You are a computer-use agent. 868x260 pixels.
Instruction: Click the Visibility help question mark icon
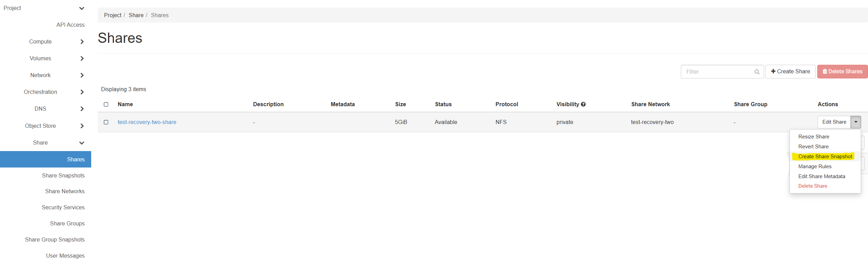click(x=583, y=104)
